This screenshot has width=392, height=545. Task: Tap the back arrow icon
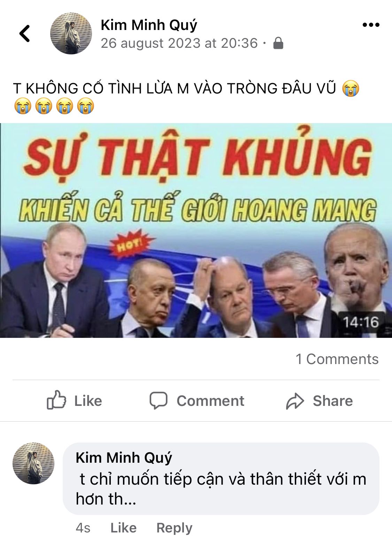(24, 33)
